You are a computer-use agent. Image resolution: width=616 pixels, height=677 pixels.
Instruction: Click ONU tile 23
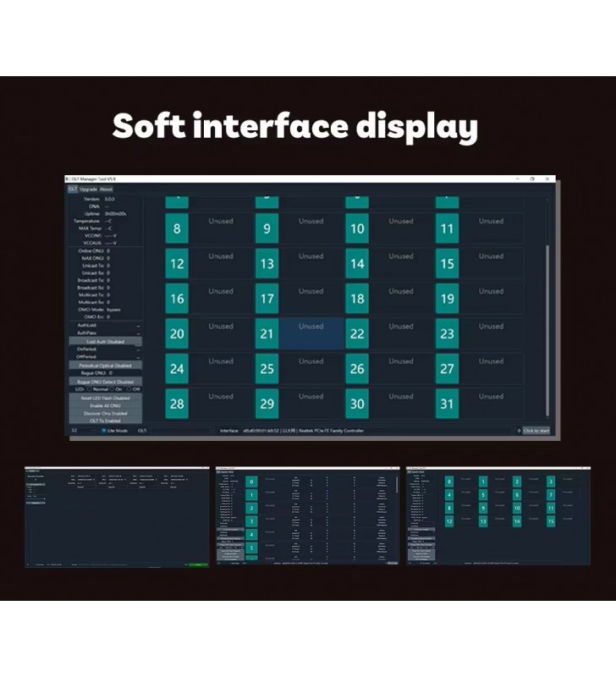tap(447, 333)
